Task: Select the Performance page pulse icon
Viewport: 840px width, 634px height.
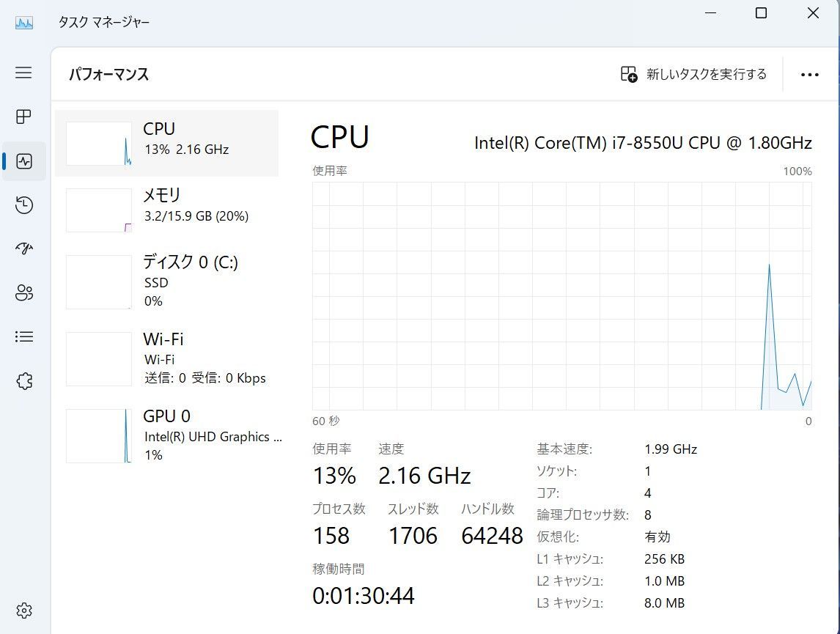Action: [x=24, y=161]
